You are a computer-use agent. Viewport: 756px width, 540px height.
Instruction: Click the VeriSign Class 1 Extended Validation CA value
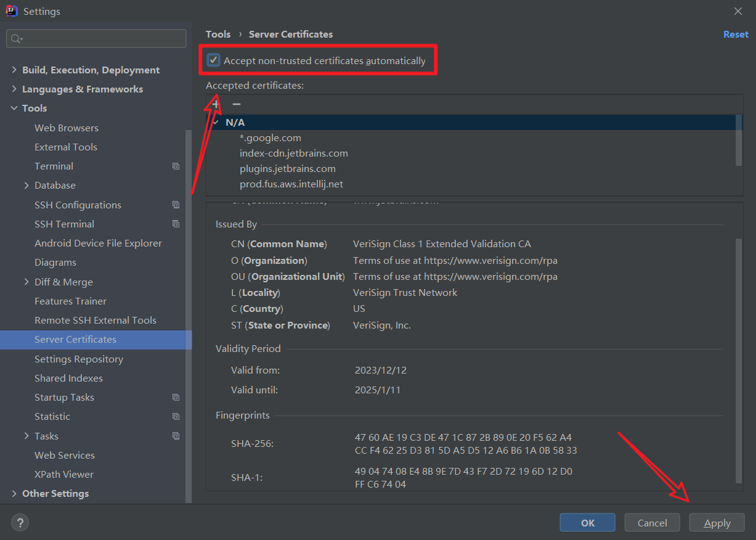pyautogui.click(x=442, y=244)
